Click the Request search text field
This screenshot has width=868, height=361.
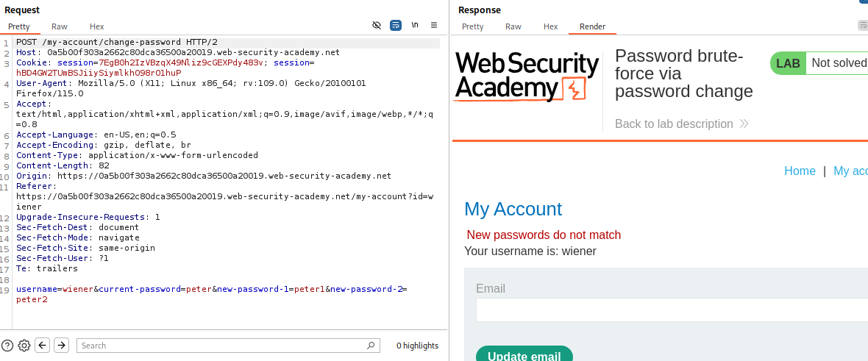click(x=221, y=346)
